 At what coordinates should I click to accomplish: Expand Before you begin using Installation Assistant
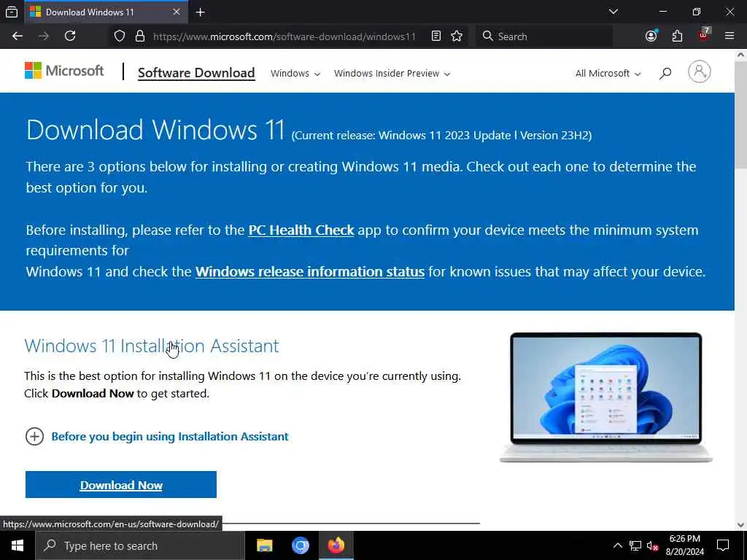157,436
